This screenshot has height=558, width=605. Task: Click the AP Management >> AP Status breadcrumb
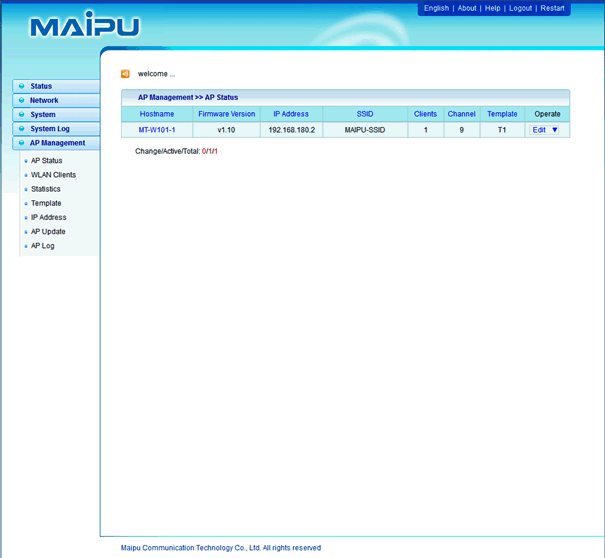(188, 97)
